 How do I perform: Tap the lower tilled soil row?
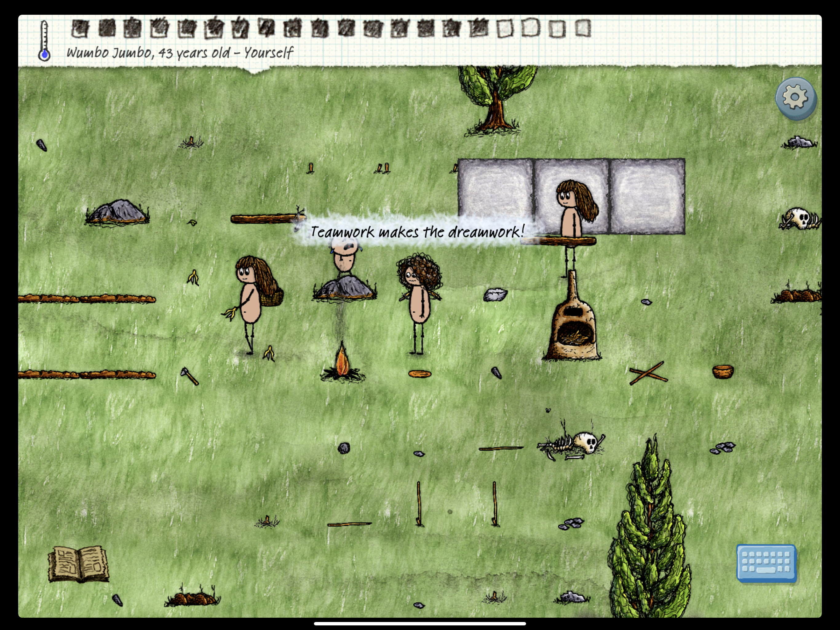coord(87,375)
